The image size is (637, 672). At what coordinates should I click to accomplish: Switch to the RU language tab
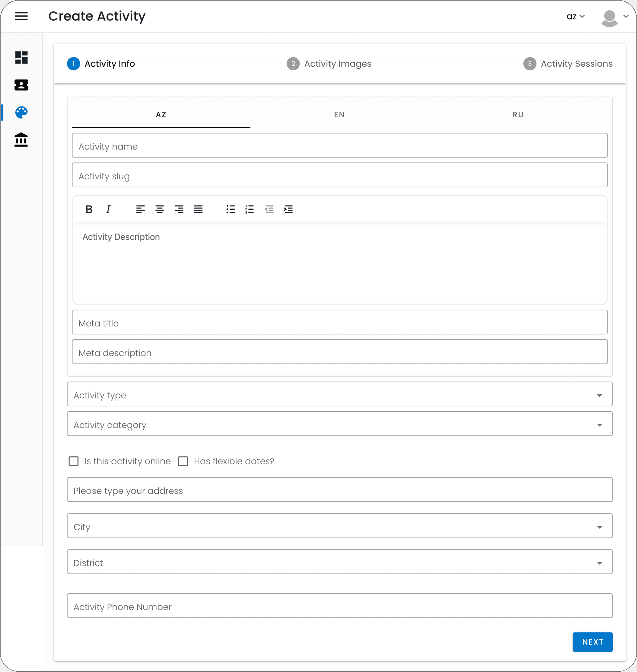[518, 115]
